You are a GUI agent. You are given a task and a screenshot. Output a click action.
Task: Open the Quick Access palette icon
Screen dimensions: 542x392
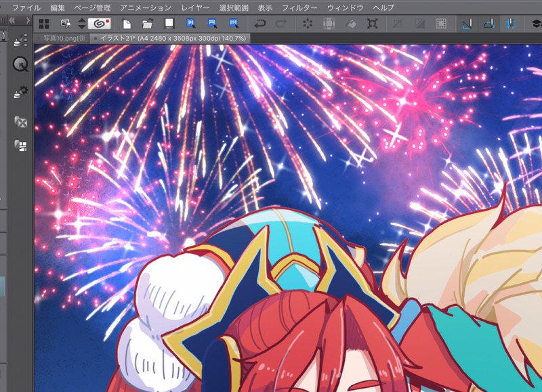click(20, 64)
